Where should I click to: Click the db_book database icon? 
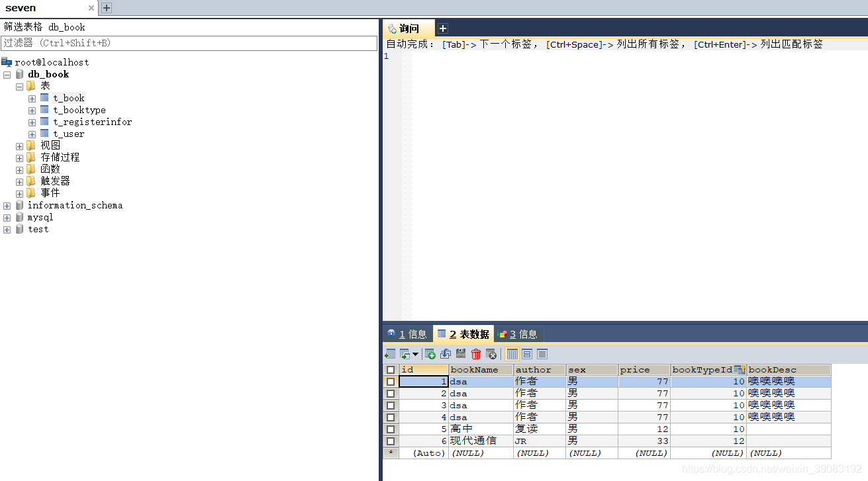click(19, 74)
